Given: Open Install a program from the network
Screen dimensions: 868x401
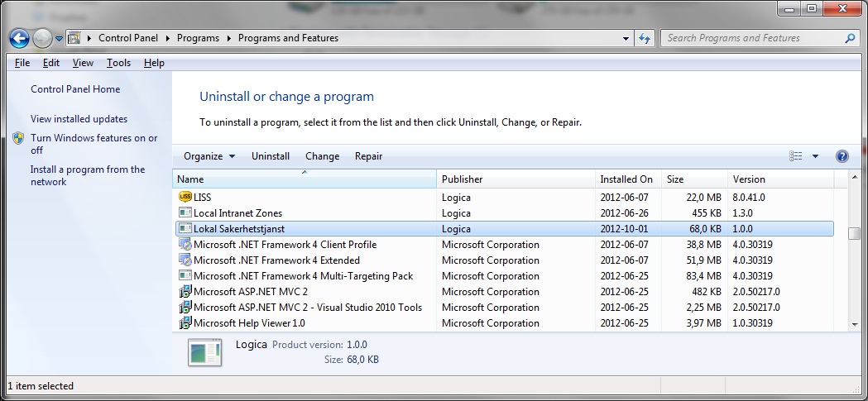Looking at the screenshot, I should [x=88, y=175].
